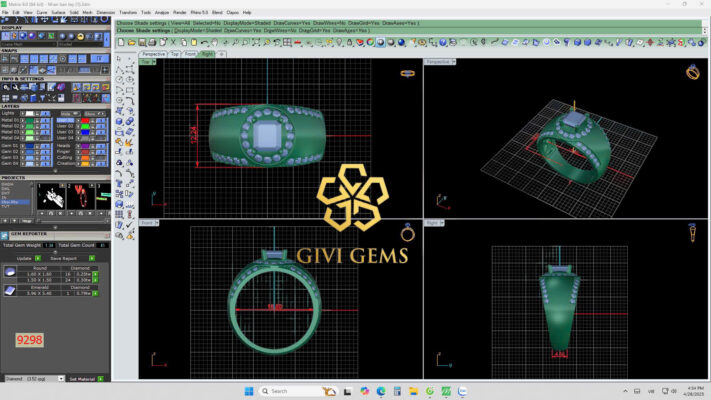Click the Metal 01 layer green color swatch

click(x=30, y=120)
